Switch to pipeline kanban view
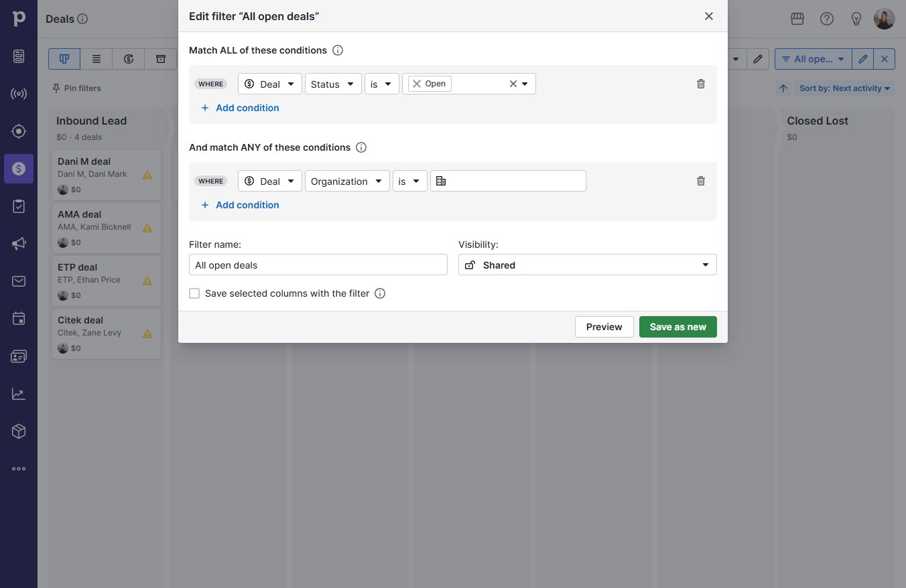 coord(64,59)
